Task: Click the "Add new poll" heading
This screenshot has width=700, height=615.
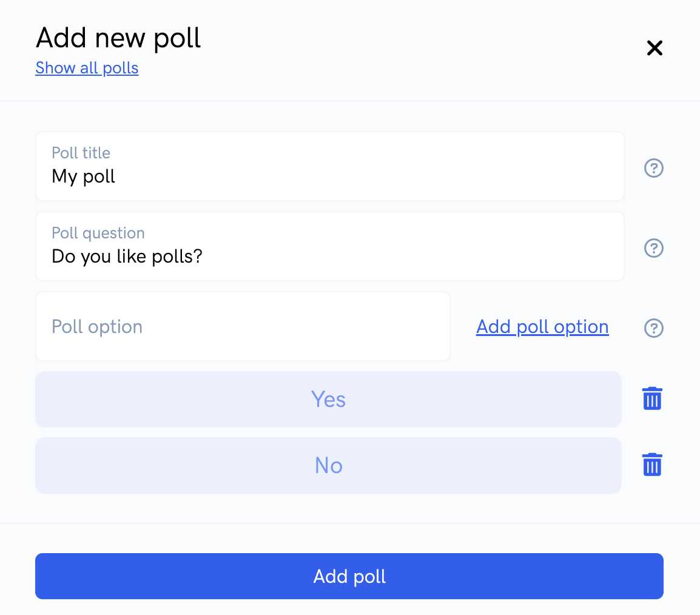Action: [118, 38]
